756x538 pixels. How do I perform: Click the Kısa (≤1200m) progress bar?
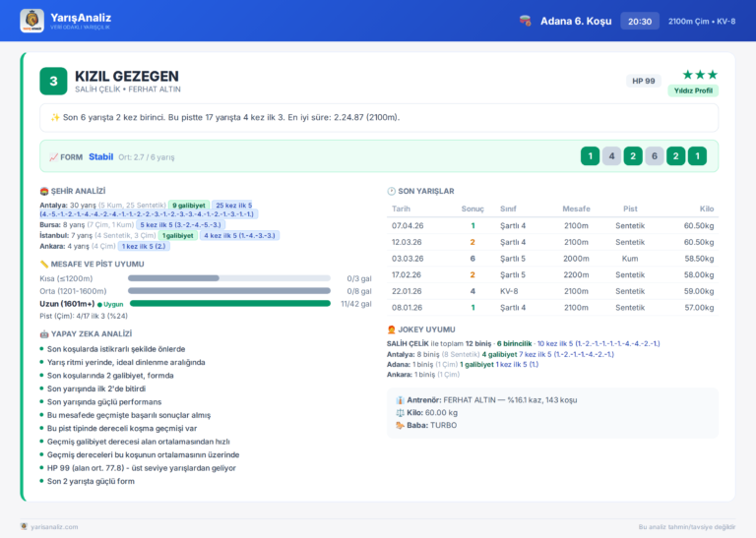[x=229, y=278]
